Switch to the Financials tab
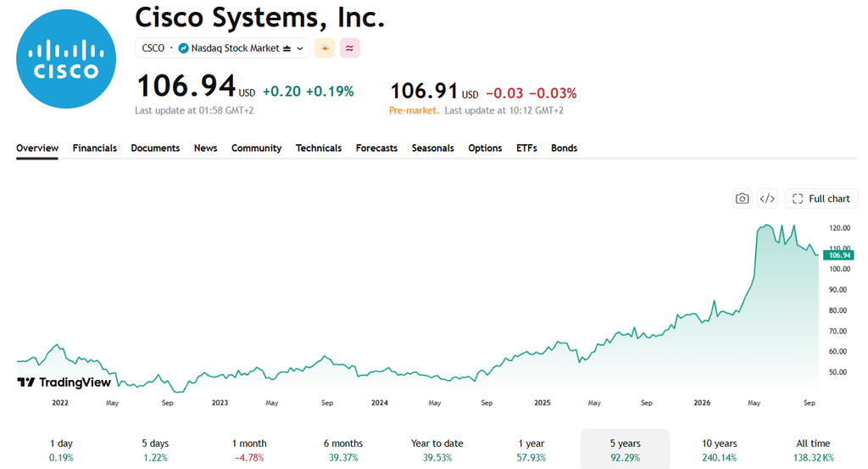The height and width of the screenshot is (469, 868). tap(95, 148)
